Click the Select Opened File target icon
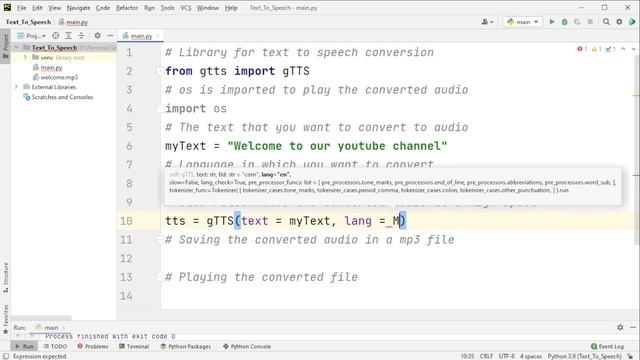The image size is (640, 360). (x=56, y=36)
